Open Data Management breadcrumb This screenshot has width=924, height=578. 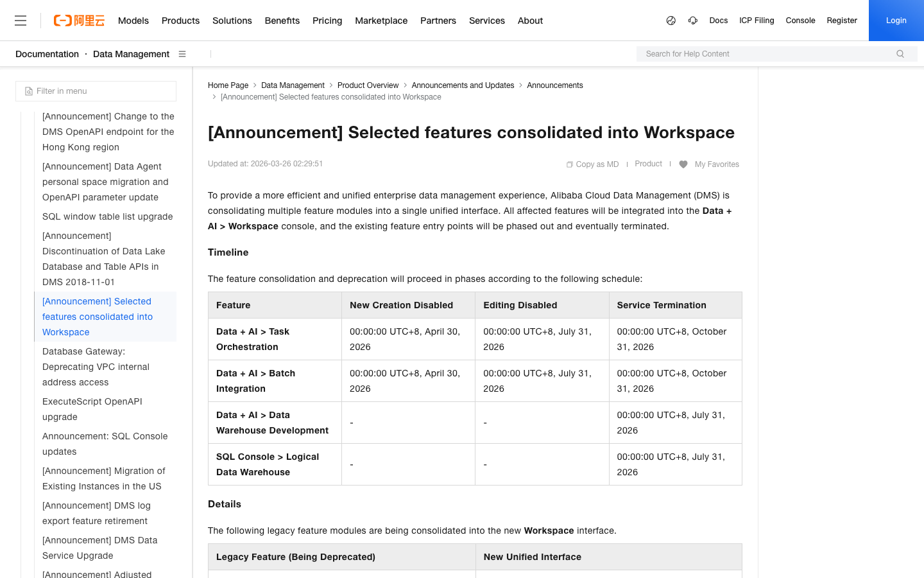pos(293,85)
